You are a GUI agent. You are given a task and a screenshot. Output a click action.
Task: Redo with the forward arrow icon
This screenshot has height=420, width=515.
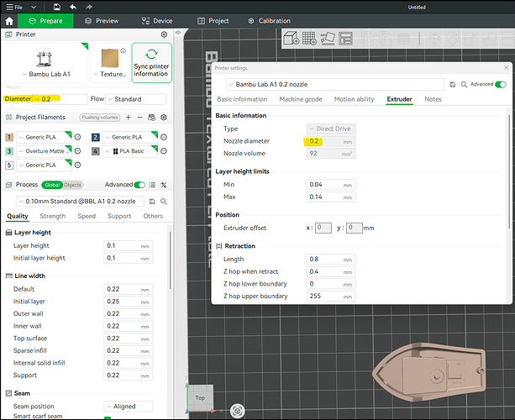[89, 7]
